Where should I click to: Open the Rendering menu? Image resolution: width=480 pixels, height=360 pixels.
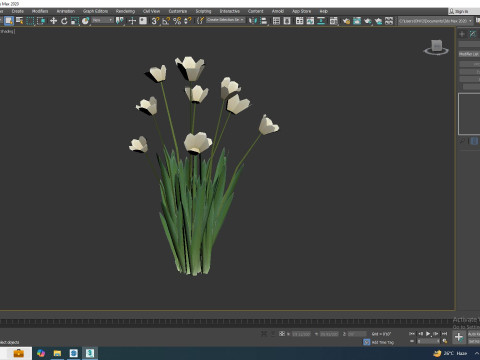coord(125,11)
